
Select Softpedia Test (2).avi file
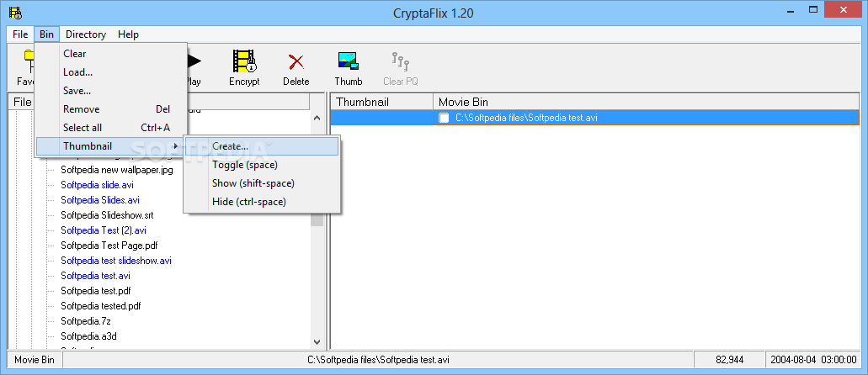click(x=104, y=230)
